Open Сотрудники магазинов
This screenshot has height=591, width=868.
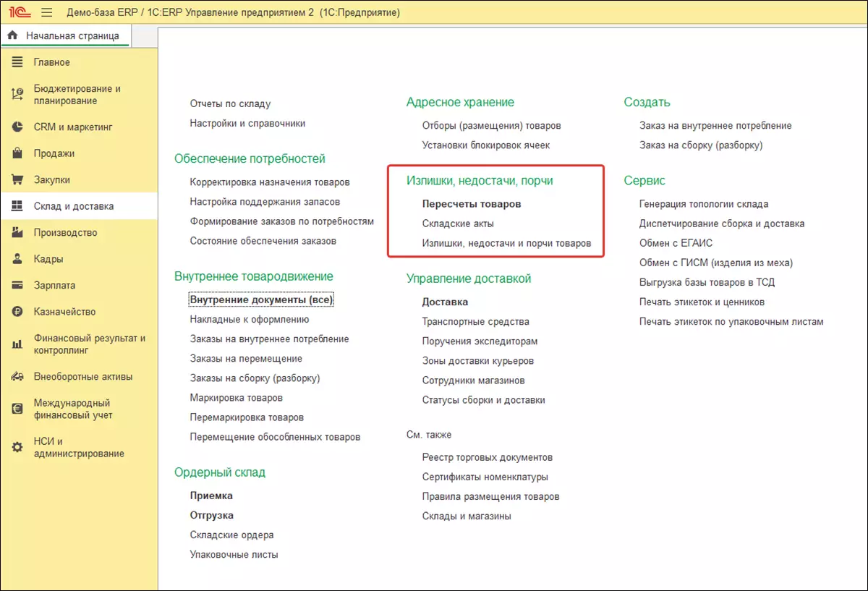[x=473, y=380]
